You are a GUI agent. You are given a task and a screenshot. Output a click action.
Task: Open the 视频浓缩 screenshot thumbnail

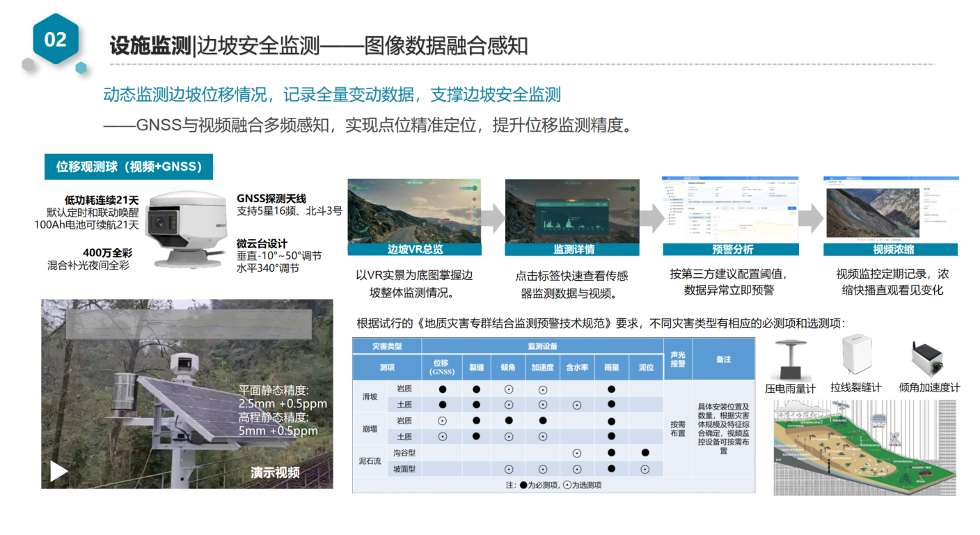click(891, 209)
